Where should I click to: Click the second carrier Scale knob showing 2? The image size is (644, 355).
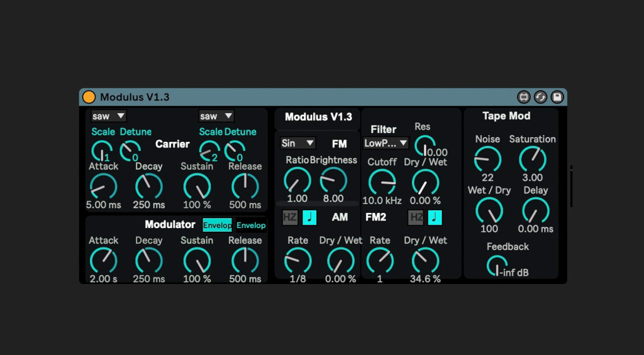(210, 151)
